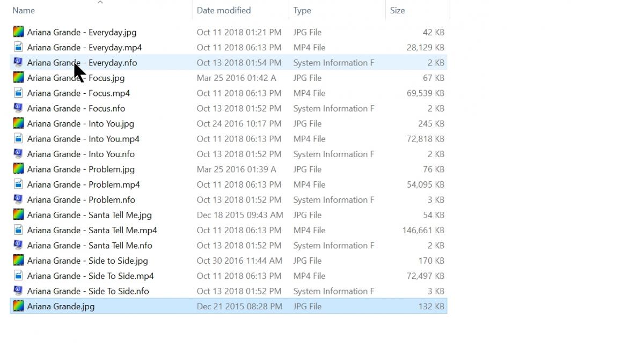
Task: Click the video icon of Everyday.mp4
Action: click(18, 47)
